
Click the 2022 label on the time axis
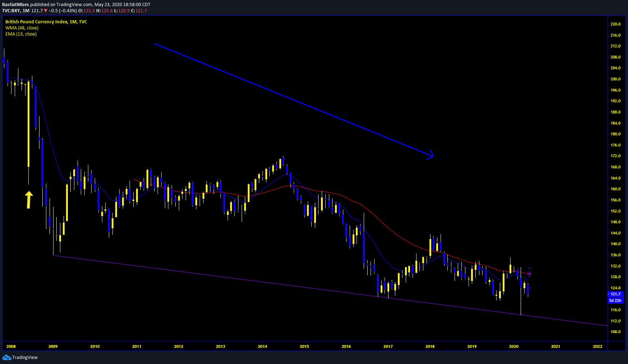(x=597, y=346)
